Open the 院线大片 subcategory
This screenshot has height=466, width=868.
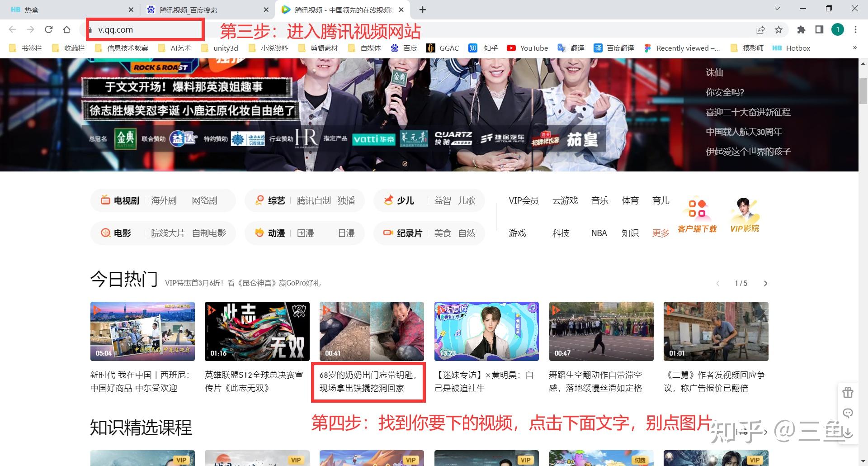tap(168, 233)
